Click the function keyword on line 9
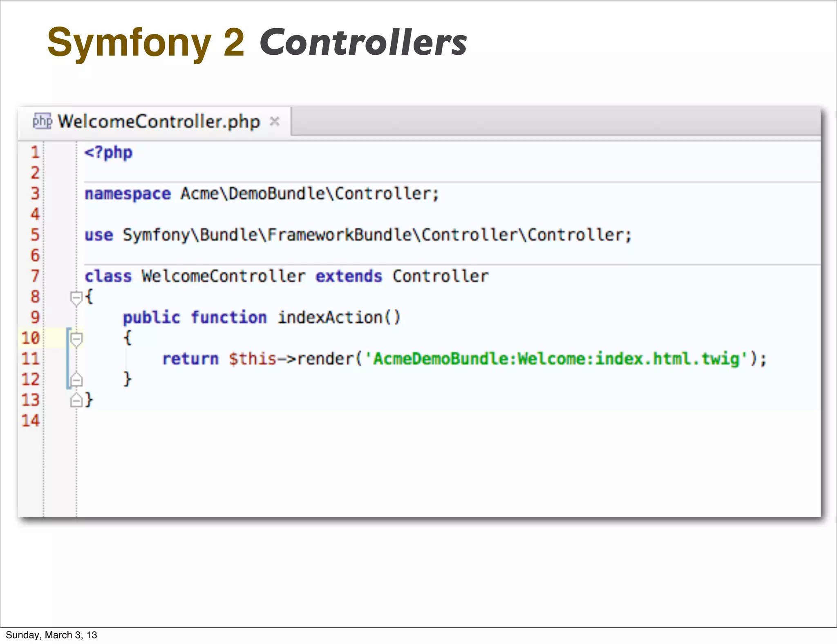The height and width of the screenshot is (644, 837). point(229,318)
